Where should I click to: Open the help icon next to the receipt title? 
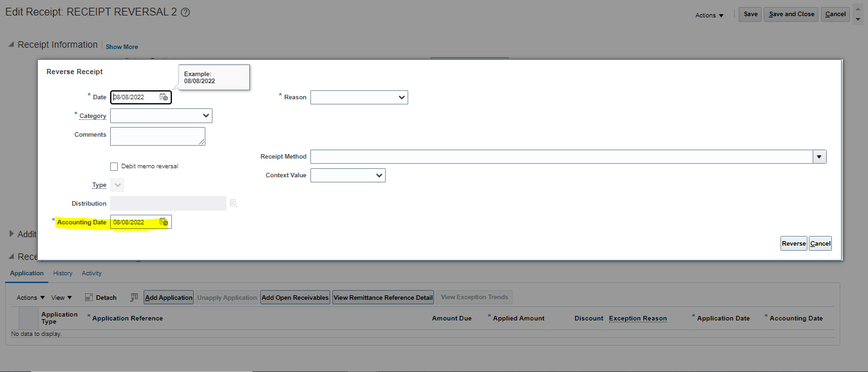coord(185,12)
